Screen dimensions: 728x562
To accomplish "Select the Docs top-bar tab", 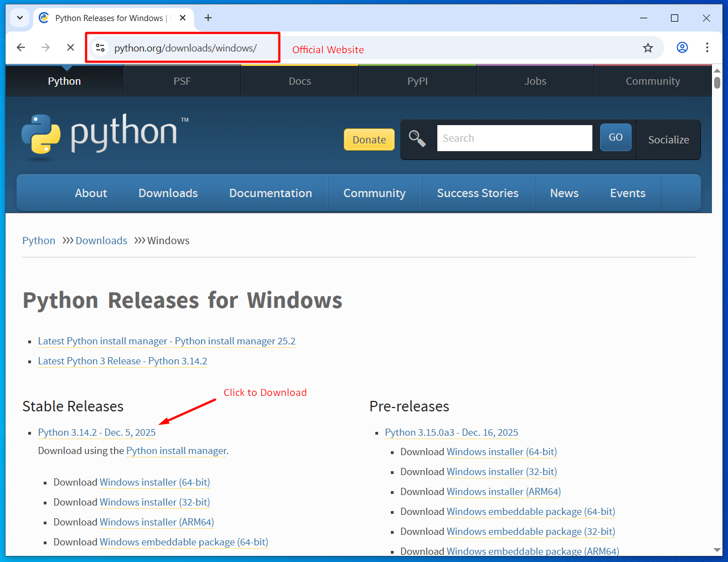I will click(300, 81).
